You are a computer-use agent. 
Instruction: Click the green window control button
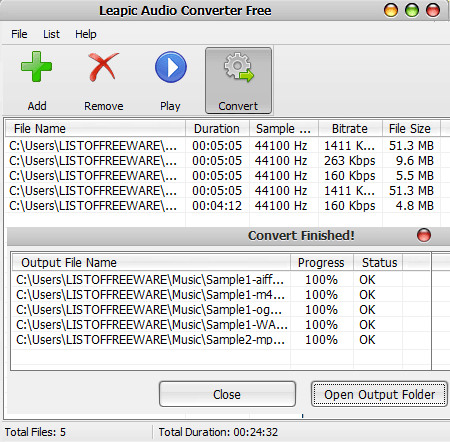pos(412,10)
